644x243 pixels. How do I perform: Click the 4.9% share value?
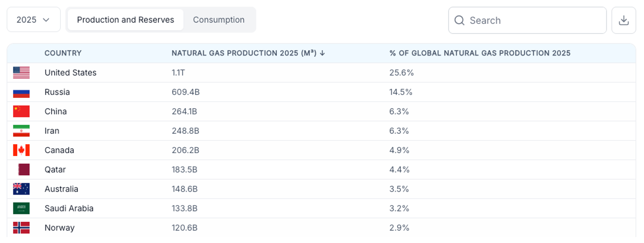pyautogui.click(x=399, y=150)
